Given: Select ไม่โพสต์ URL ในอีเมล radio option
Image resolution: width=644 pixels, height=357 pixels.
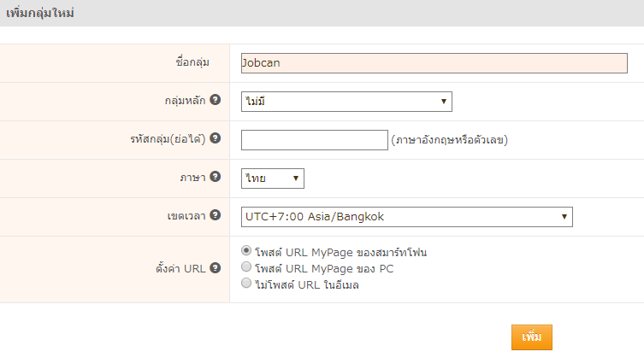Looking at the screenshot, I should click(x=247, y=284).
